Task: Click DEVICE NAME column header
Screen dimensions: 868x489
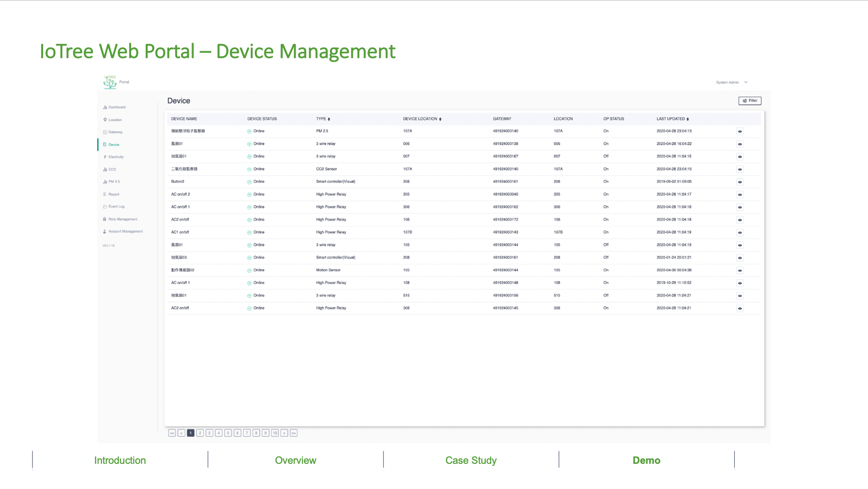Action: tap(184, 119)
